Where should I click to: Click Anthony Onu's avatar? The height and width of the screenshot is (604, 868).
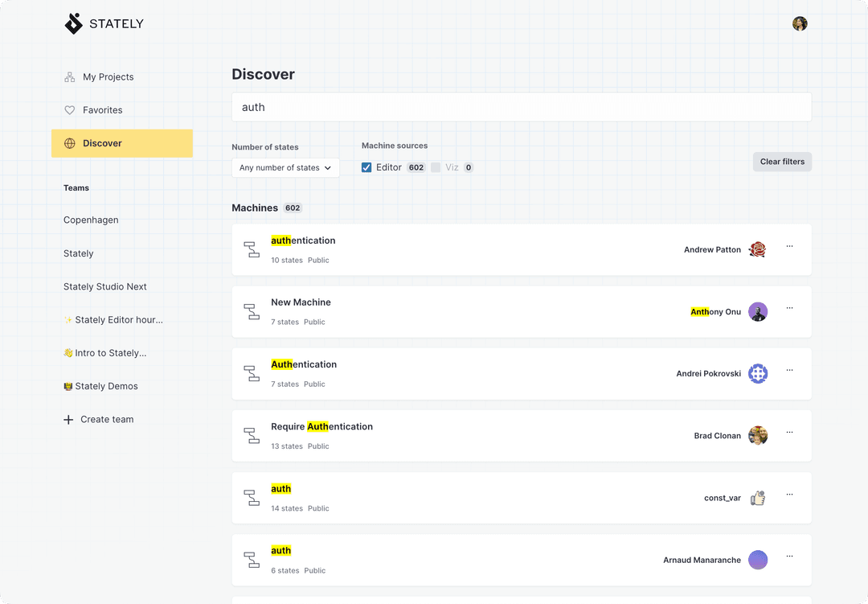(x=758, y=311)
